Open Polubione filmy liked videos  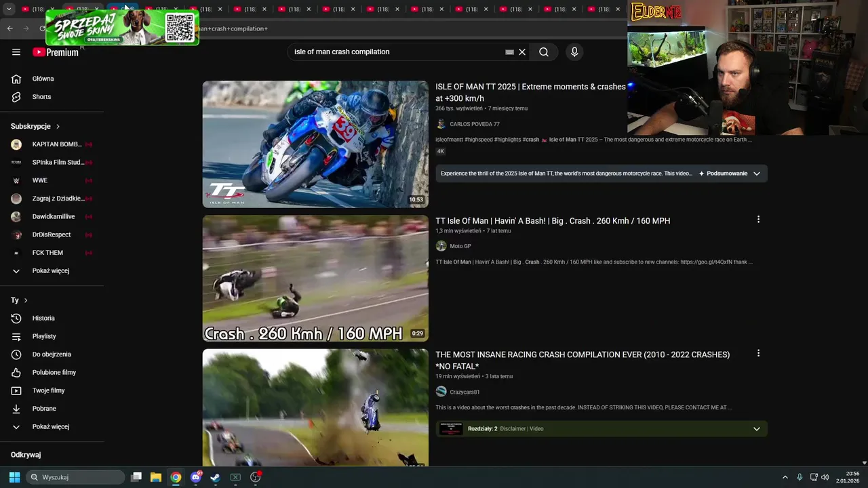coord(54,372)
